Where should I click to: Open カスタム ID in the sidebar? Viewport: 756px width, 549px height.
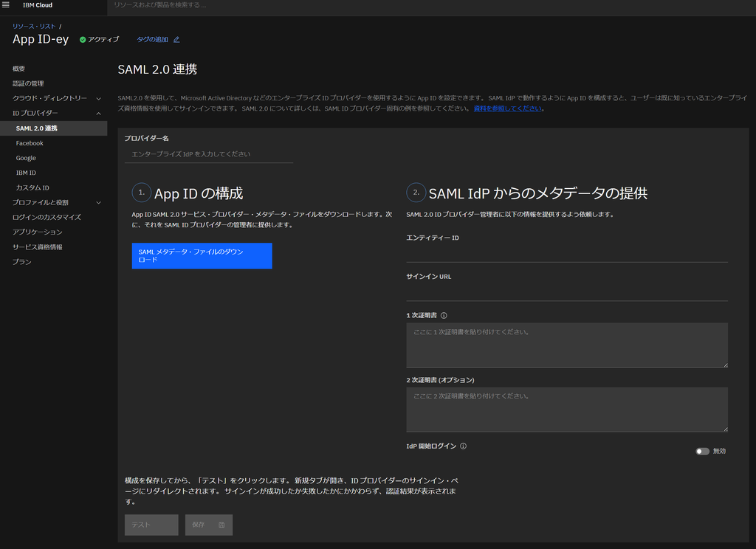32,188
